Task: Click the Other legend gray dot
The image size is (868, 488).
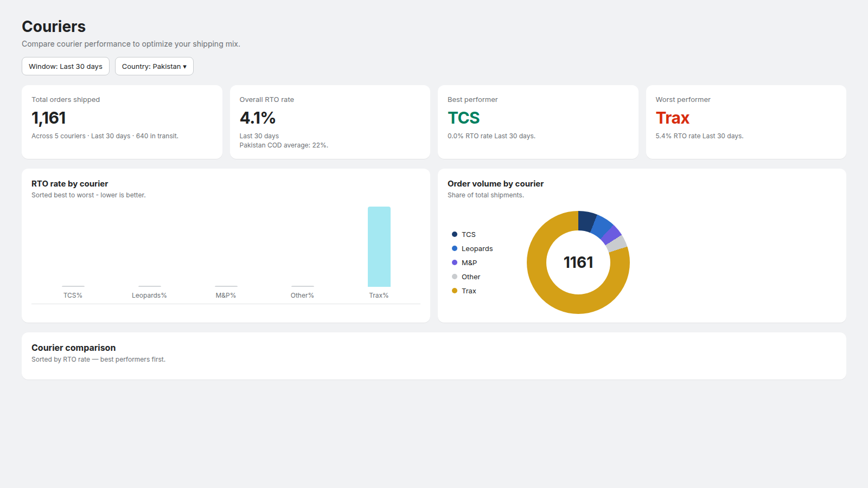Action: pos(455,277)
